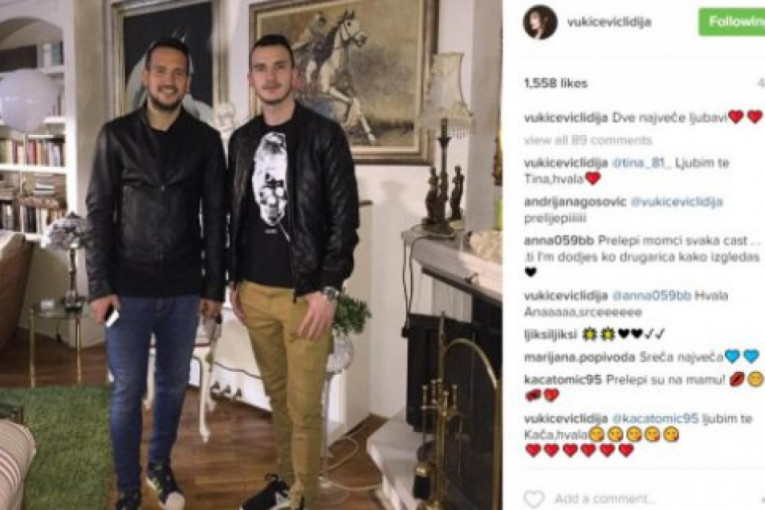
Task: Toggle the green Following button
Action: pyautogui.click(x=732, y=22)
